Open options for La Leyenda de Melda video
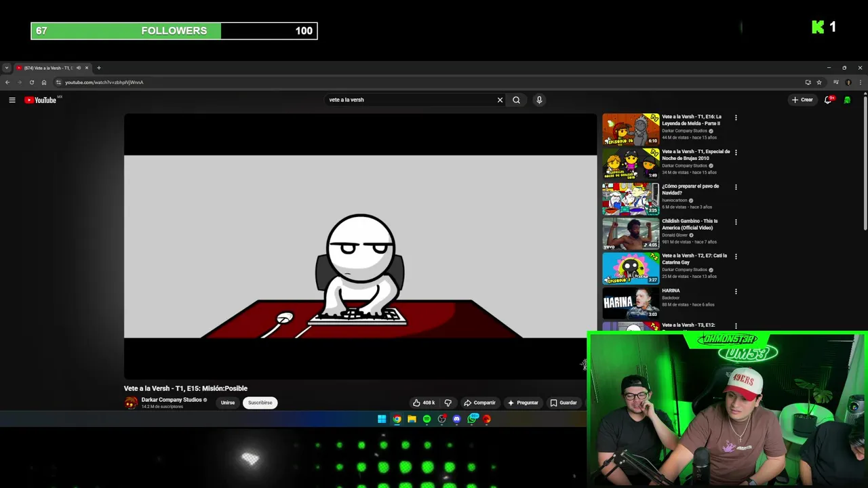Image resolution: width=868 pixels, height=488 pixels. point(736,118)
